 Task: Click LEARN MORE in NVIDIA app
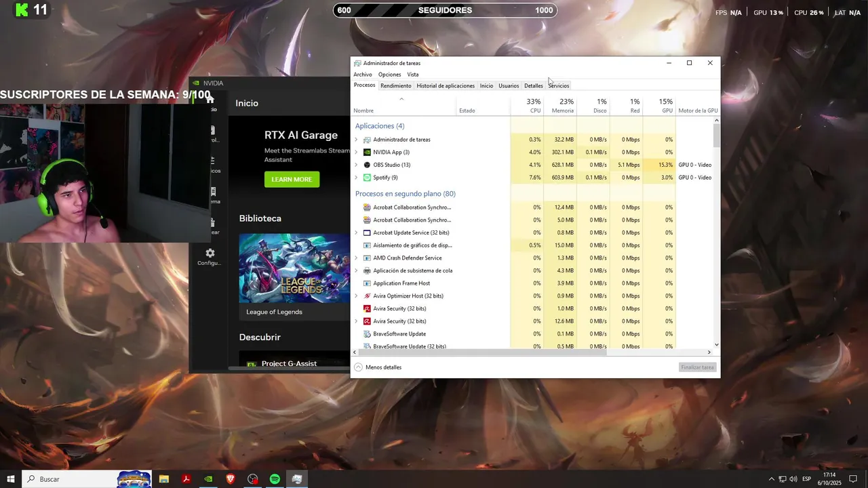292,180
